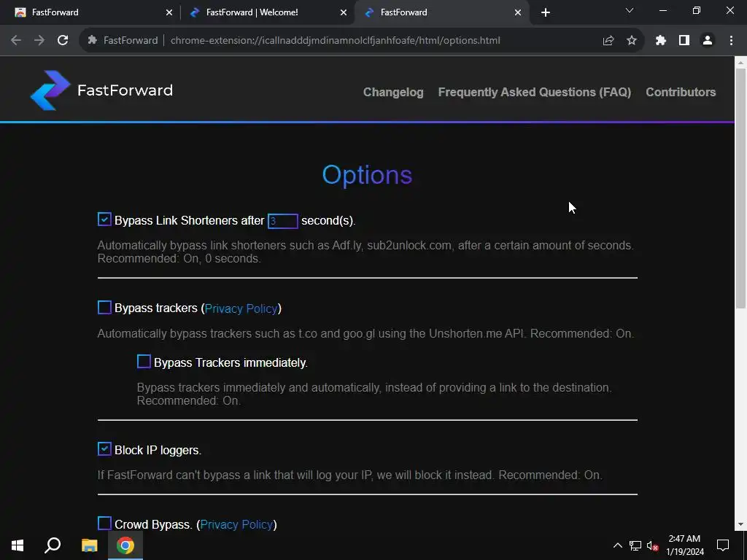Open File Explorer from taskbar
The image size is (747, 560).
(89, 545)
